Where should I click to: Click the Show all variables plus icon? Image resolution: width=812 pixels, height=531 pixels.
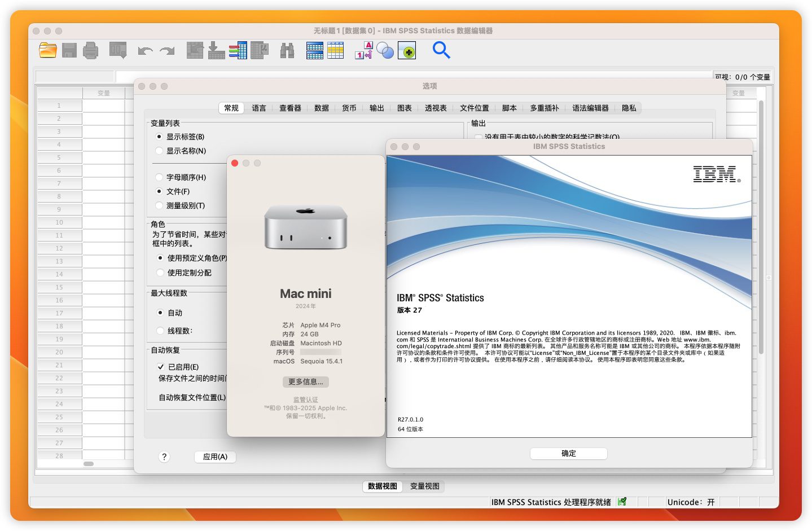407,51
